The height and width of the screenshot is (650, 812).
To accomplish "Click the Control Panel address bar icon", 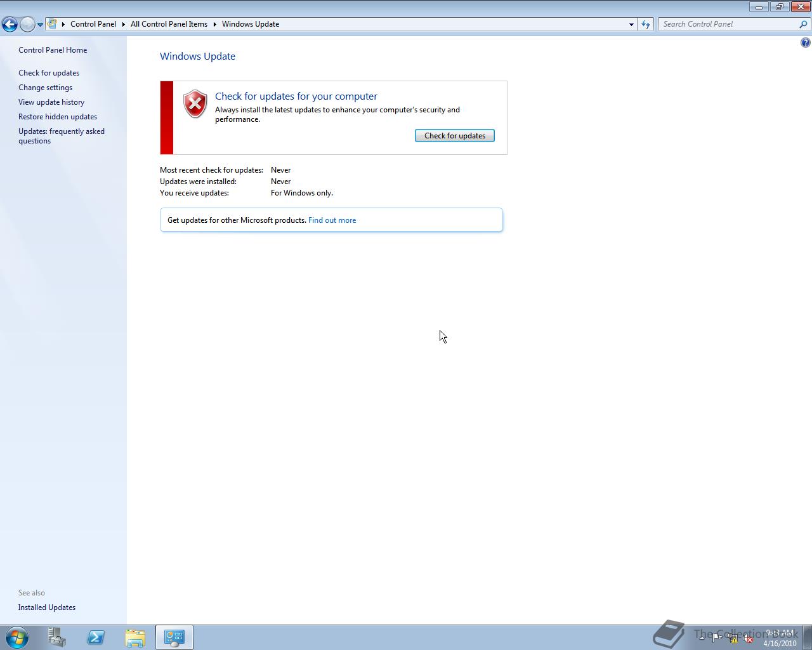I will point(53,24).
